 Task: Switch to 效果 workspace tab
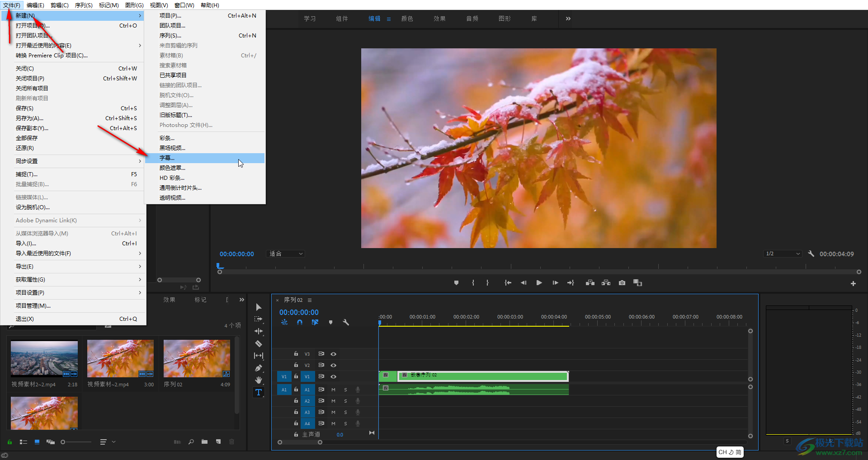(x=439, y=19)
